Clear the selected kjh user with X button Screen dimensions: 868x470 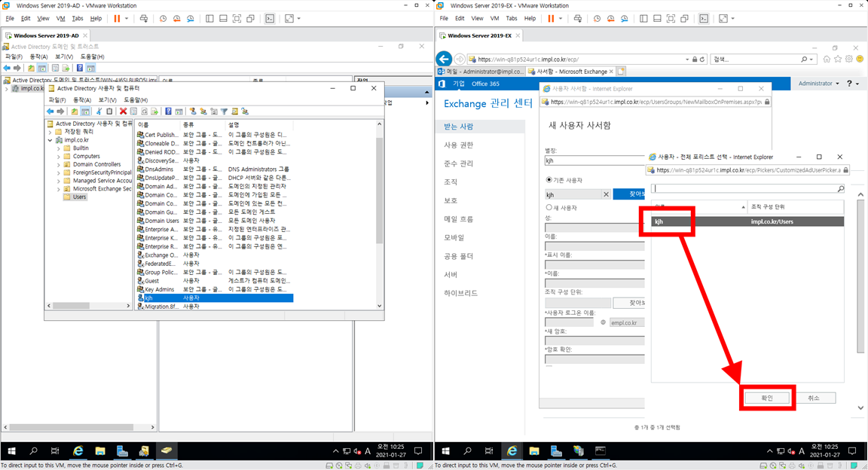[606, 194]
